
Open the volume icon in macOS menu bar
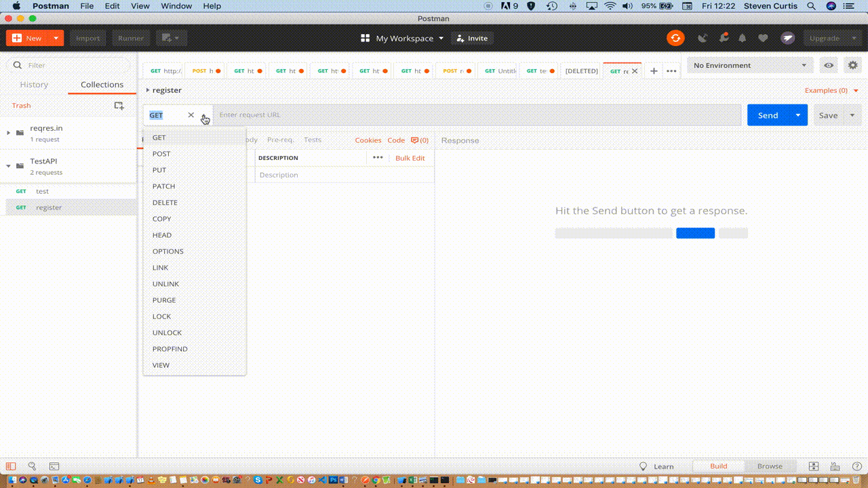(627, 6)
